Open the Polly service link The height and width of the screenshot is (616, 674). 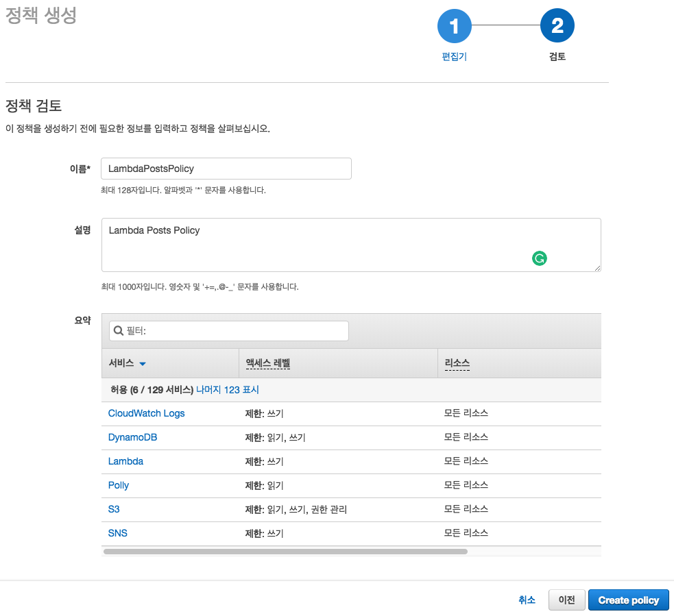118,485
